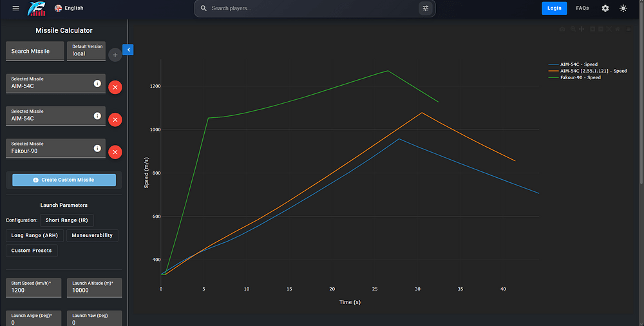
Task: Show info for Fakour-90 missile
Action: click(x=97, y=148)
